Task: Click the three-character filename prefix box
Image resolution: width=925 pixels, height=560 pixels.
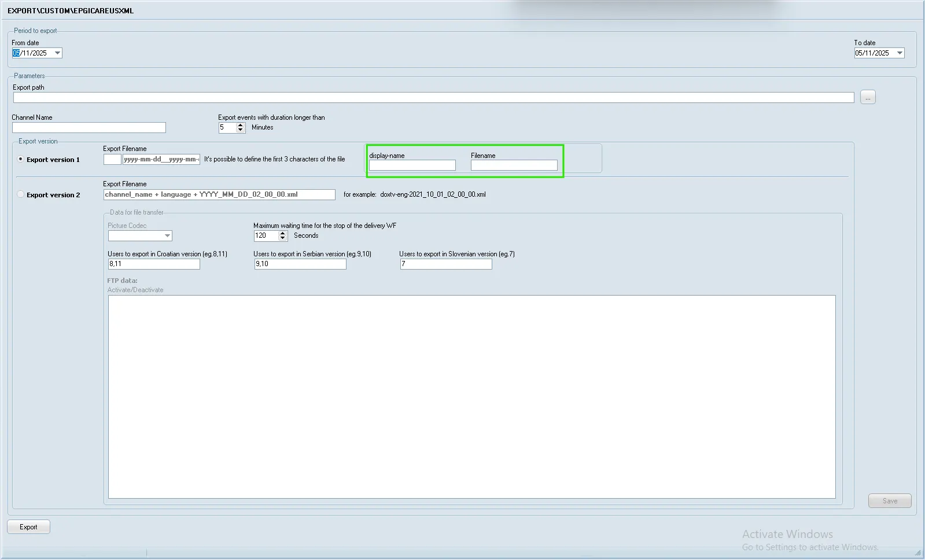Action: pyautogui.click(x=112, y=160)
